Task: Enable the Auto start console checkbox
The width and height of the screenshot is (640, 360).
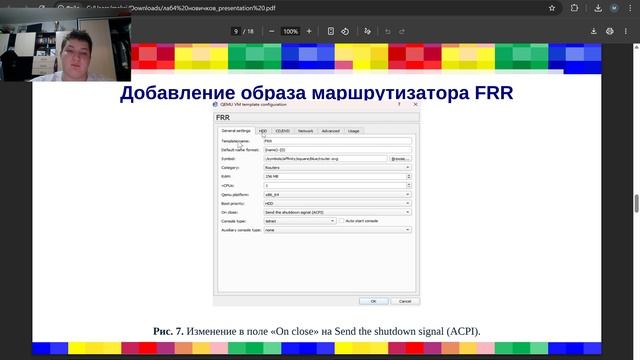Action: click(x=342, y=221)
